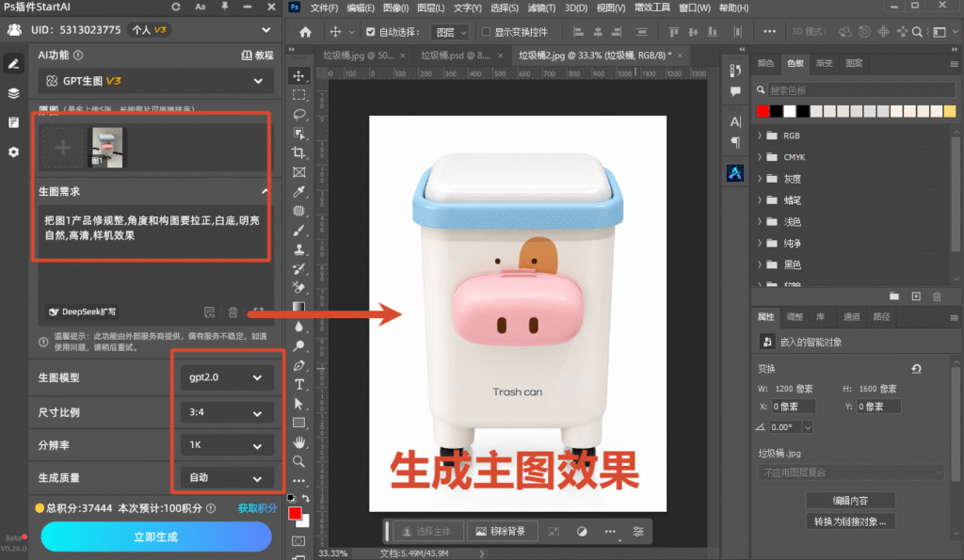Expand the CMYK swatch folder
Viewport: 964px width, 560px height.
(760, 157)
